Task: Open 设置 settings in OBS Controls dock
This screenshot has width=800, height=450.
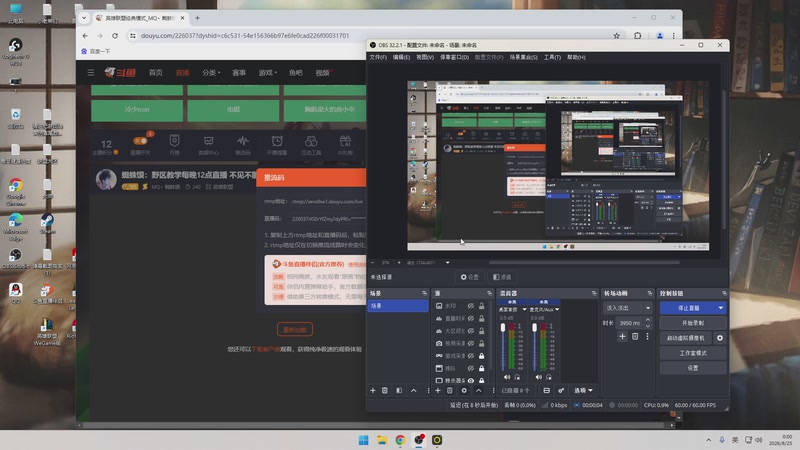Action: click(x=692, y=368)
